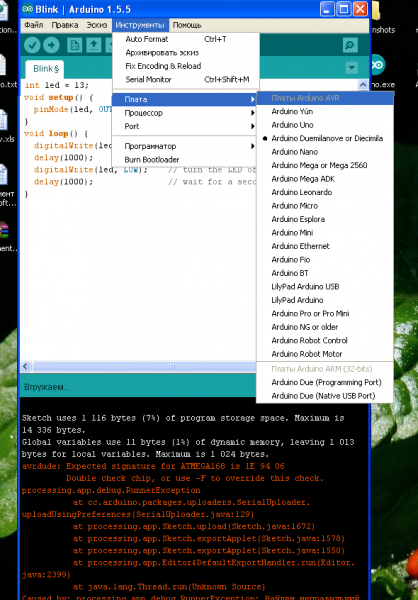The image size is (418, 600).
Task: Click the desktop screenshots folder icon
Action: (x=376, y=11)
